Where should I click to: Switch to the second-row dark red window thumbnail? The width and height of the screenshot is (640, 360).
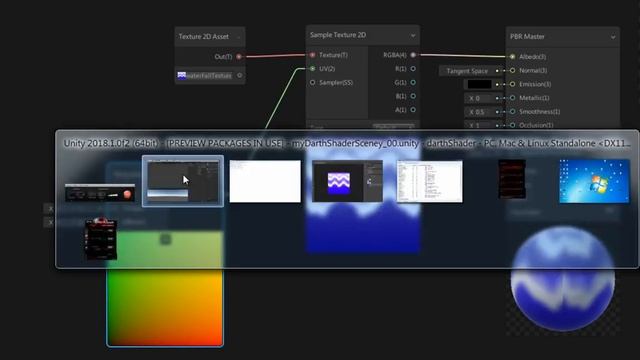(101, 239)
